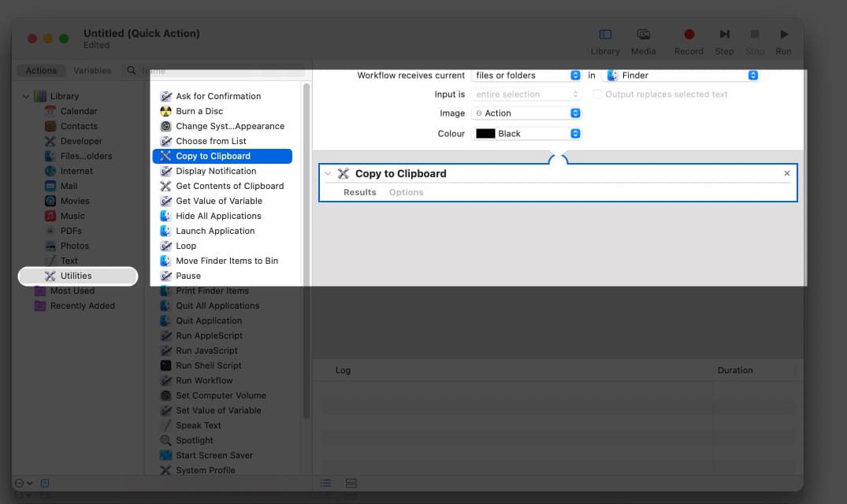Select Loop action
Viewport: 847px width, 504px height.
(x=185, y=246)
